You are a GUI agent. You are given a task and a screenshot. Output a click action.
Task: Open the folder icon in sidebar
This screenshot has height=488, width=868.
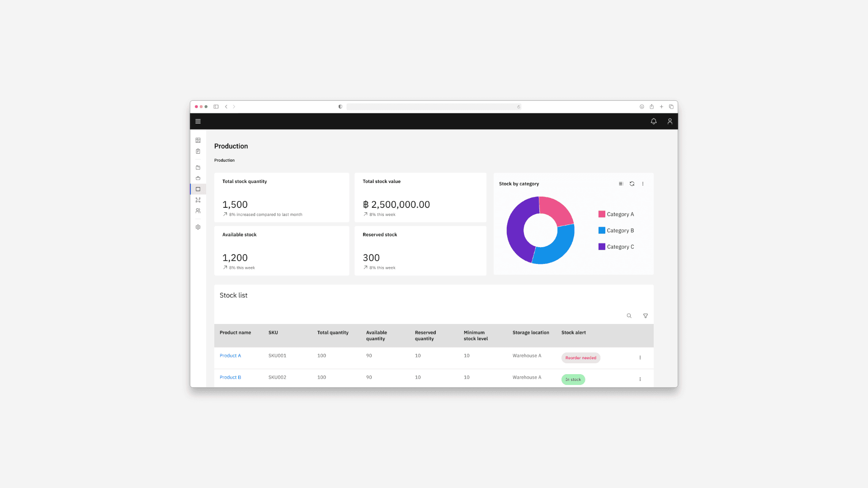coord(198,168)
